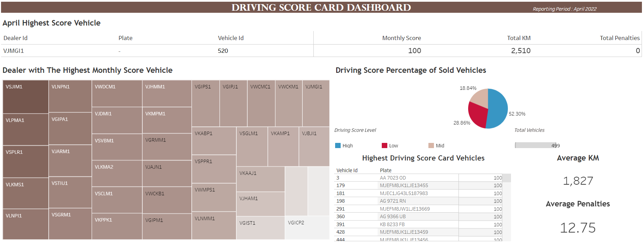The image size is (644, 243).
Task: Click the Total KM column header
Action: tap(519, 38)
